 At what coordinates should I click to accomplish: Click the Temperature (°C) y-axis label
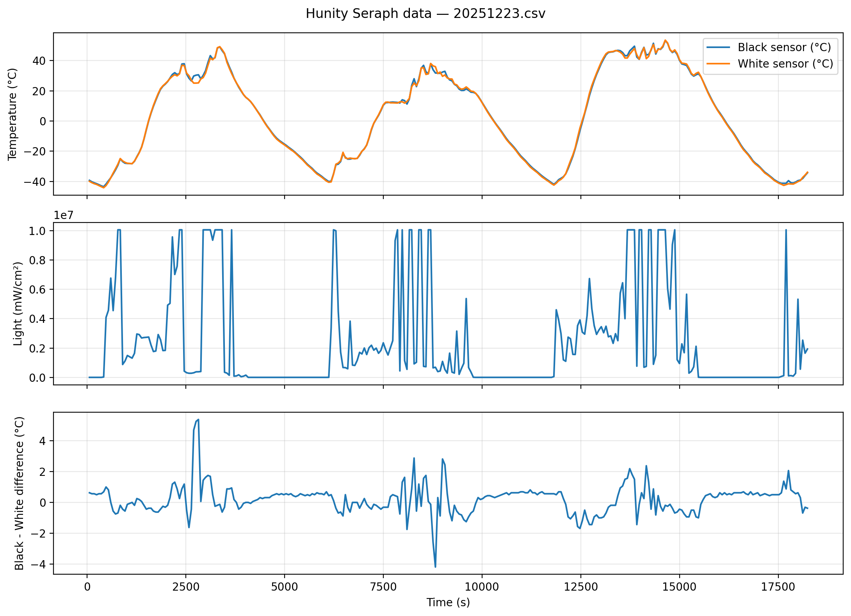(12, 114)
